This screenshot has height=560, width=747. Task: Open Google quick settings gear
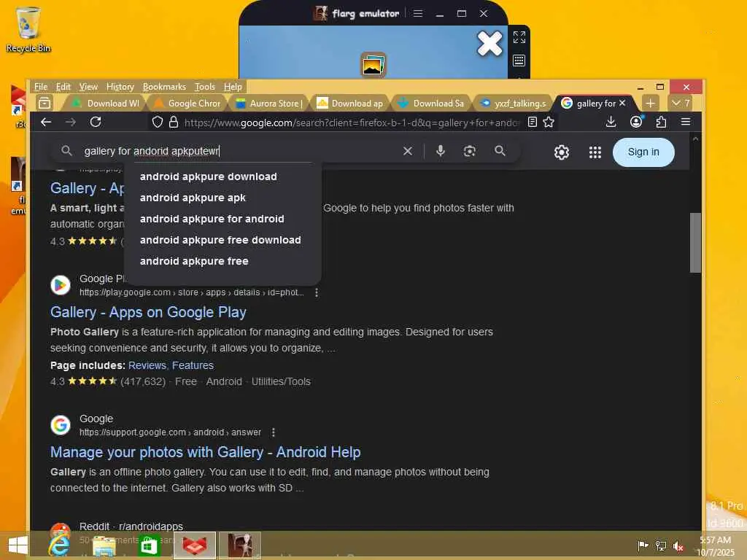coord(562,152)
